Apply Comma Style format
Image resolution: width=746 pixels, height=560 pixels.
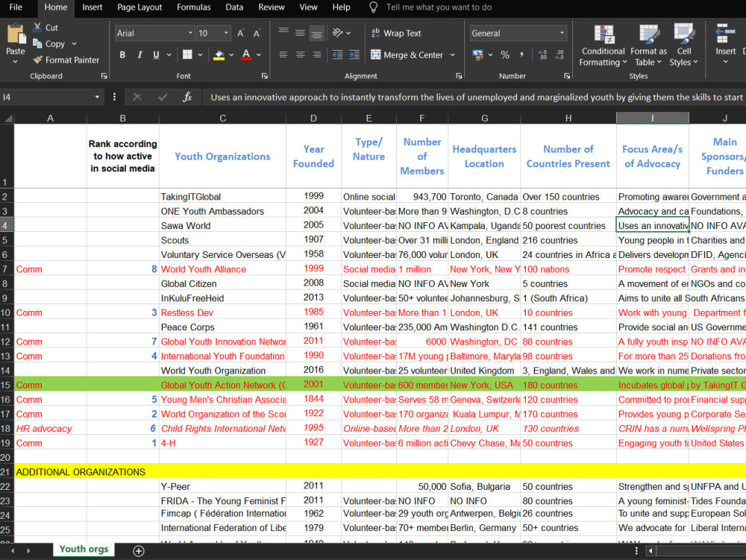click(x=522, y=54)
